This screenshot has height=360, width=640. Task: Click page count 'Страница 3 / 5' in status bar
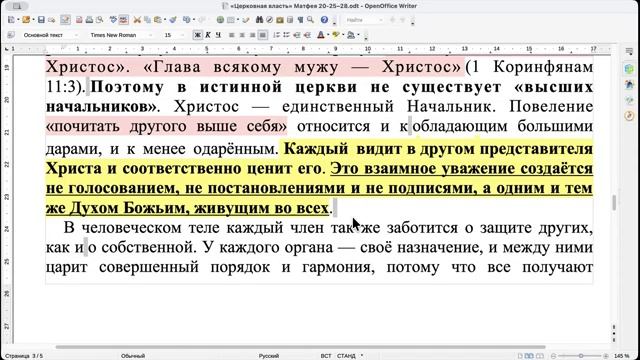[24, 356]
